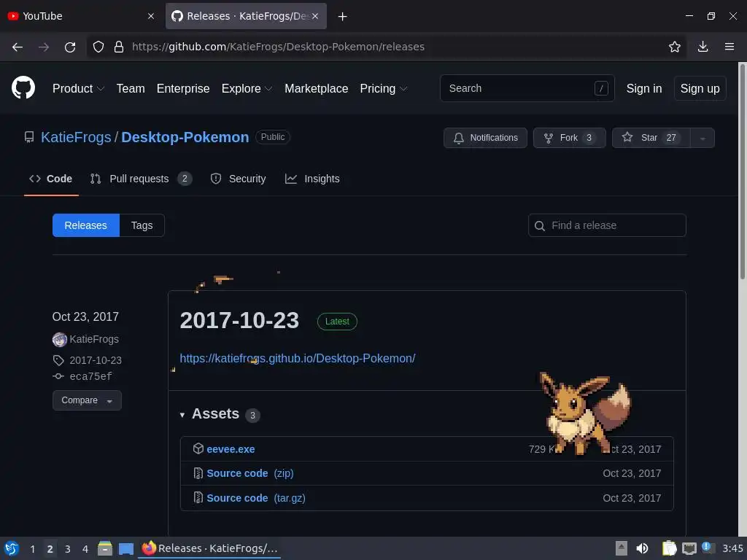
Task: Open the taskbar start menu icon
Action: (x=12, y=548)
